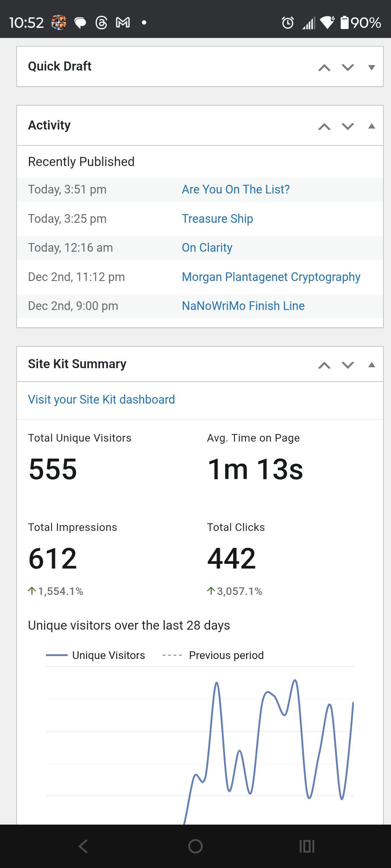Move Site Kit Summary panel up
This screenshot has width=391, height=868.
coord(324,365)
